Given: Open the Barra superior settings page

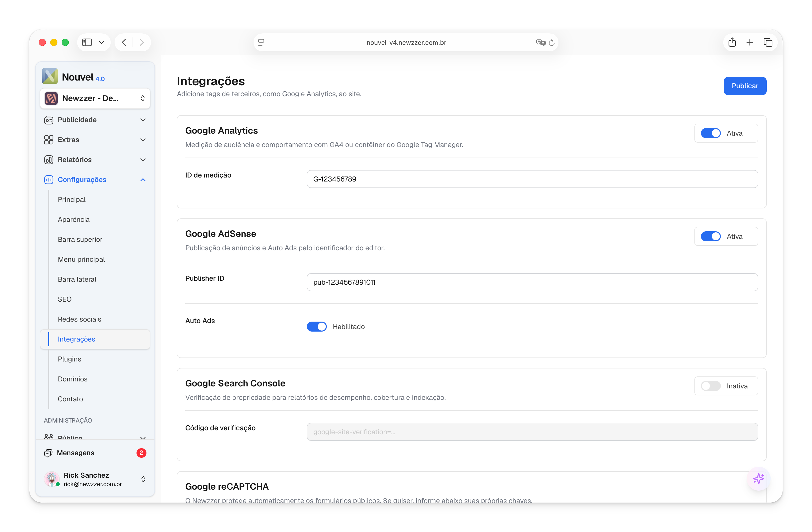Looking at the screenshot, I should point(80,239).
